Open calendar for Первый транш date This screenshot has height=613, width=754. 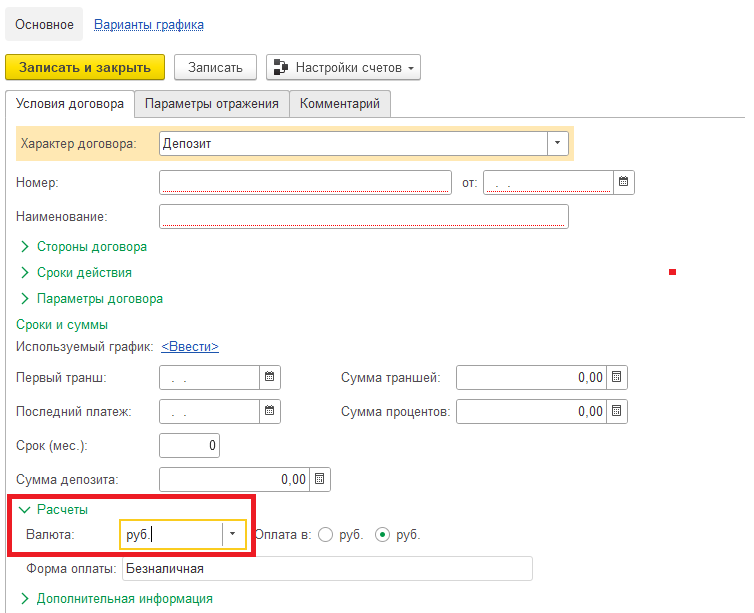270,377
